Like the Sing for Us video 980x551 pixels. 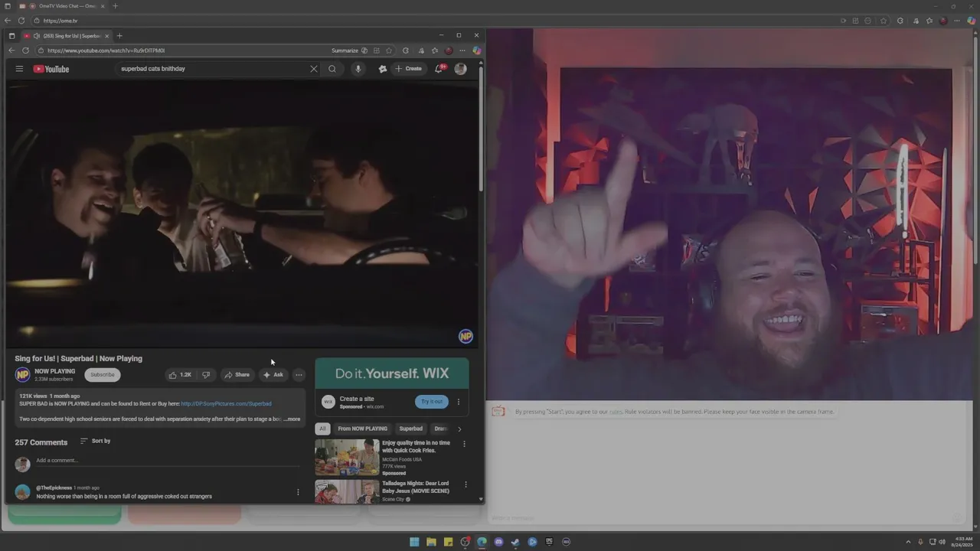tap(180, 375)
